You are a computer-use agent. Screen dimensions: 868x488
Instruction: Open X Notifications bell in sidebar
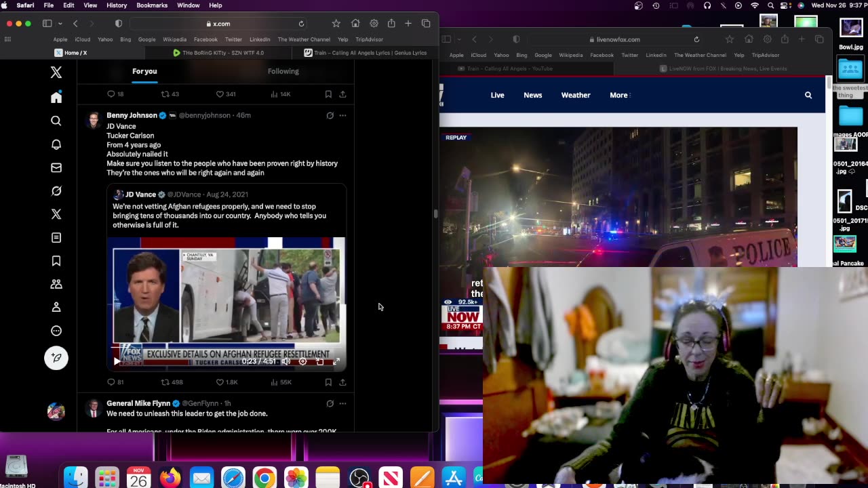tap(56, 144)
